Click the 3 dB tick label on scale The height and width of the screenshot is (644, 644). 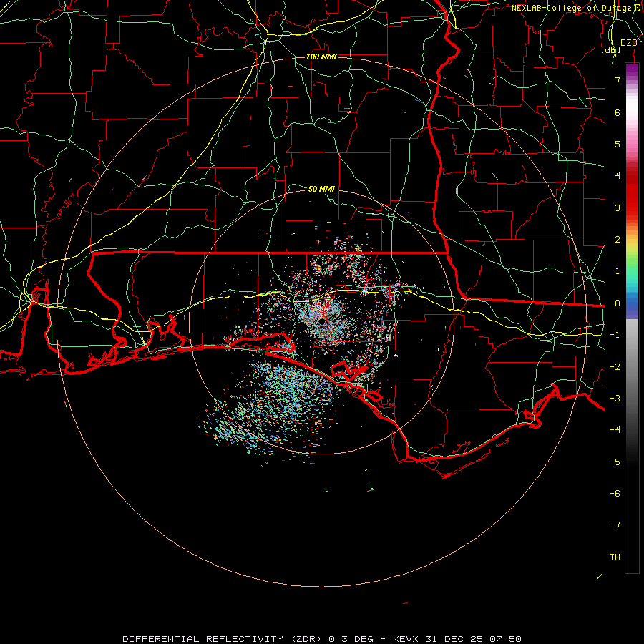point(618,208)
